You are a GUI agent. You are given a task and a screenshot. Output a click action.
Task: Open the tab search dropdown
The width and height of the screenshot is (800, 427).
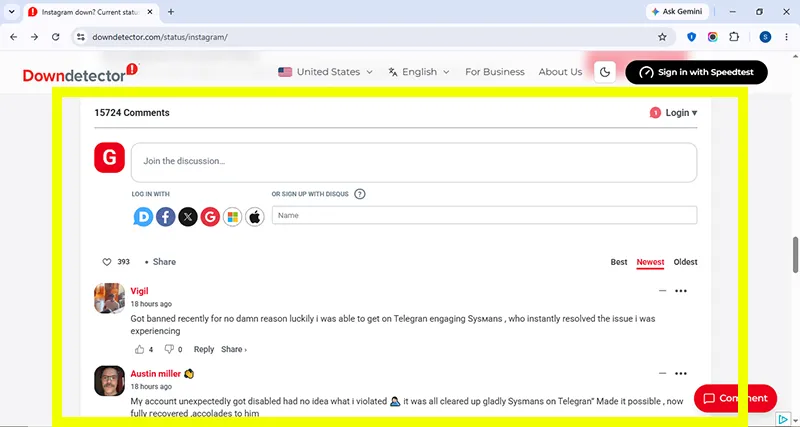click(x=12, y=12)
